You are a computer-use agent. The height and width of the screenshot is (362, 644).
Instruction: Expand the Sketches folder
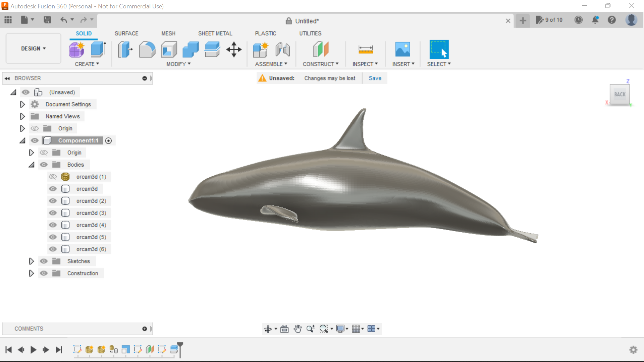tap(31, 261)
